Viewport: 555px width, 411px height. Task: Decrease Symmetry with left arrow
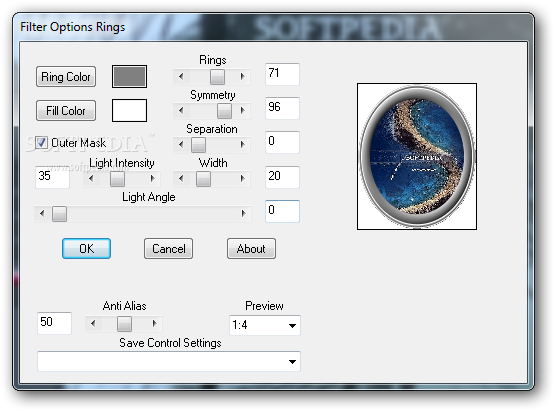[181, 110]
